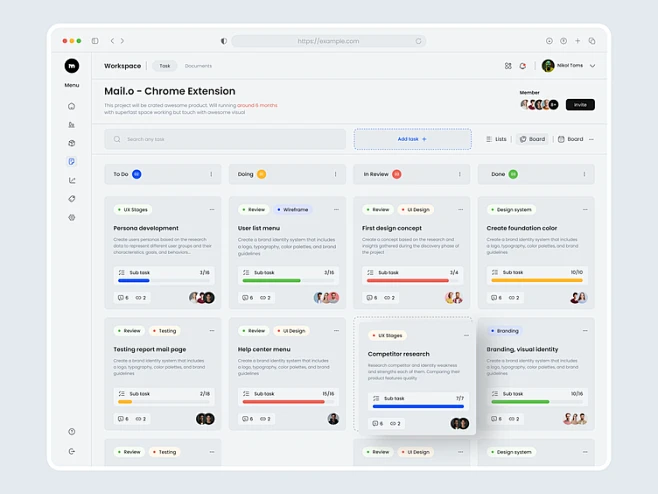The image size is (658, 494).
Task: Open the team members icon in sidebar
Action: (x=72, y=125)
